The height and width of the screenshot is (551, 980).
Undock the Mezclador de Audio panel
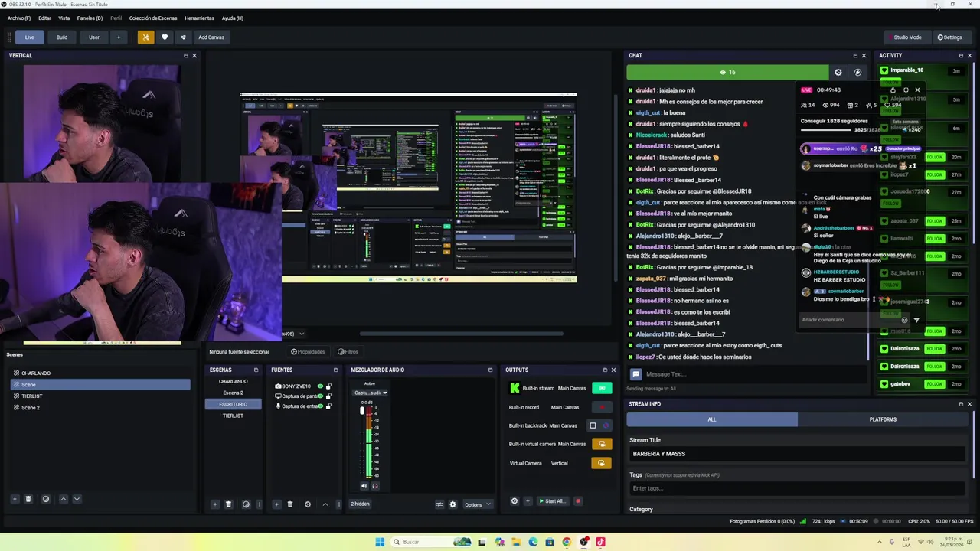coord(490,370)
